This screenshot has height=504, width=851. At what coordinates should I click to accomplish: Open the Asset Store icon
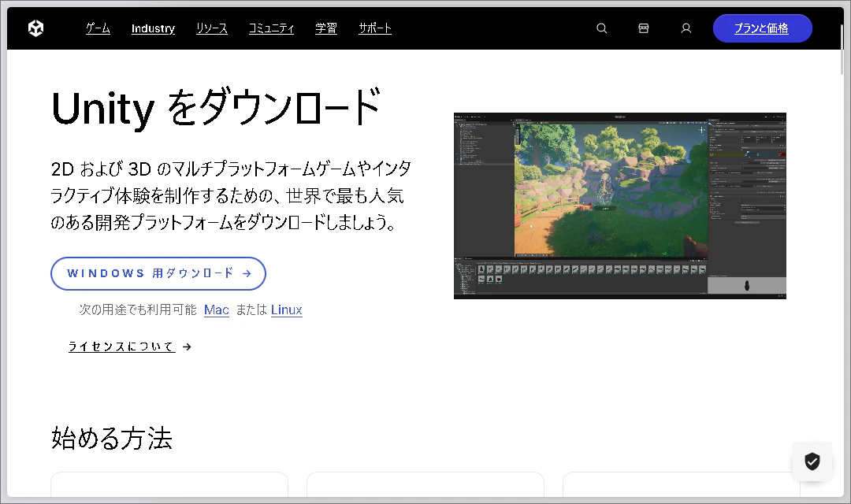pyautogui.click(x=644, y=28)
